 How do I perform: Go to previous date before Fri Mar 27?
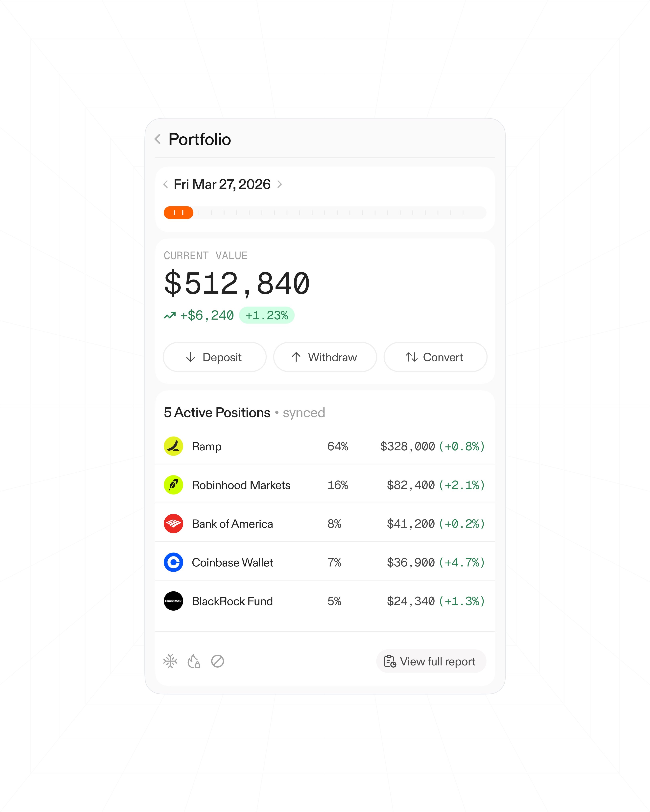[165, 185]
